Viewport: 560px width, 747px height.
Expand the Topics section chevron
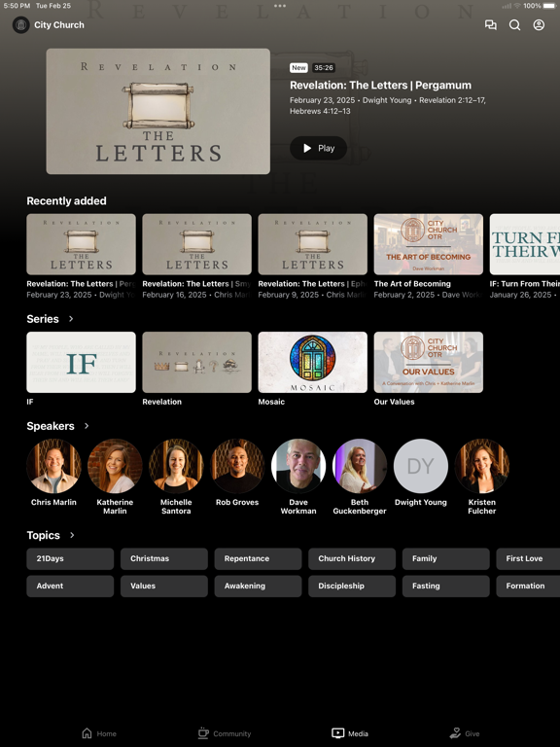point(72,535)
